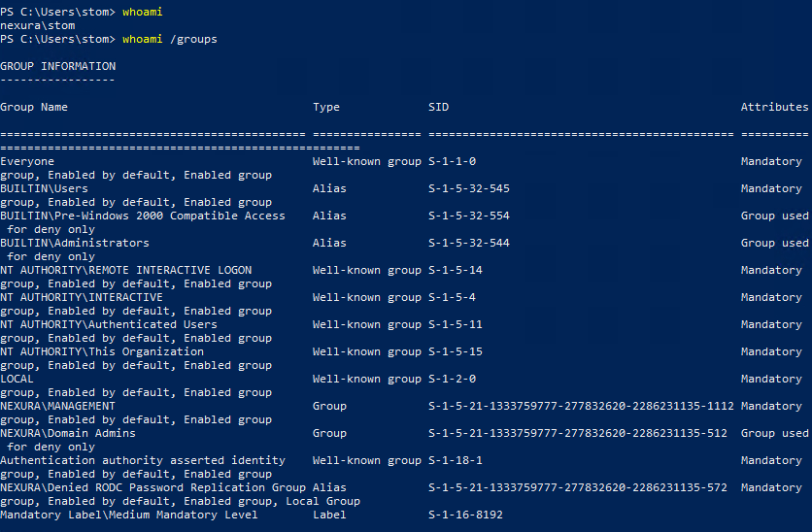Click the S-1-5-32-554 SID value
The height and width of the screenshot is (532, 812).
[x=468, y=216]
